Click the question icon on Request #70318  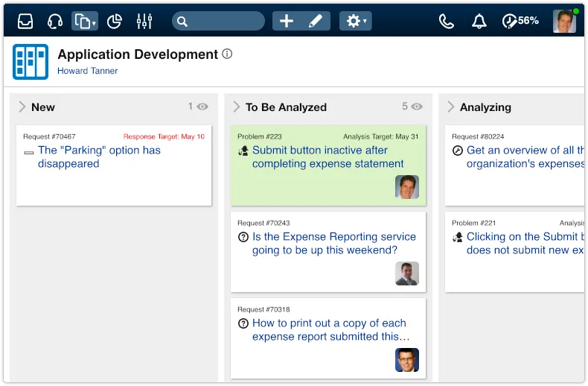click(x=243, y=323)
